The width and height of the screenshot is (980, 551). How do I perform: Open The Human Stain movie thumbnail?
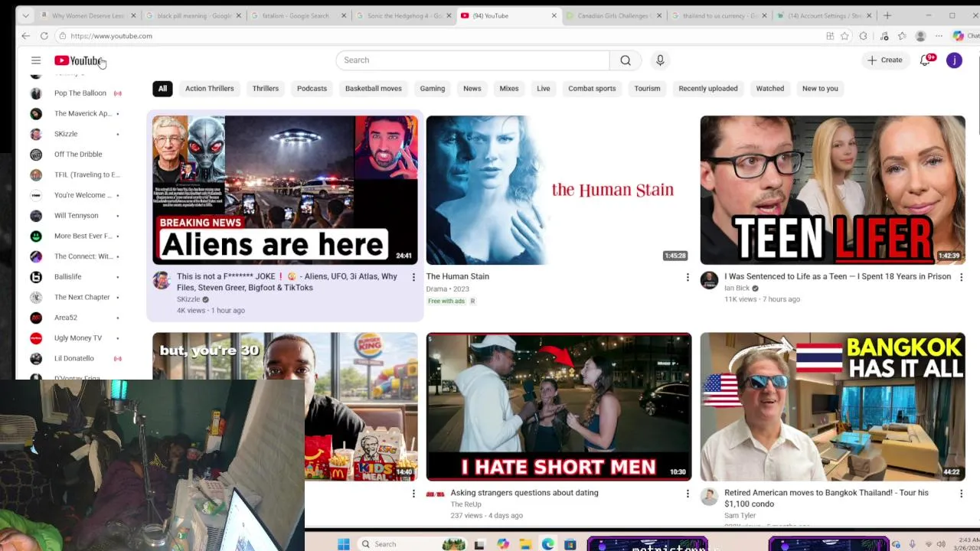559,190
